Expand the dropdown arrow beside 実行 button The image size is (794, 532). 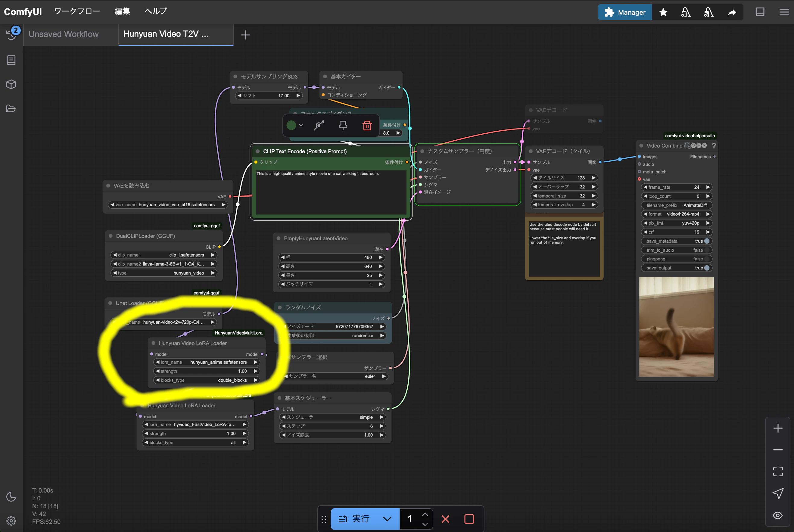(387, 519)
